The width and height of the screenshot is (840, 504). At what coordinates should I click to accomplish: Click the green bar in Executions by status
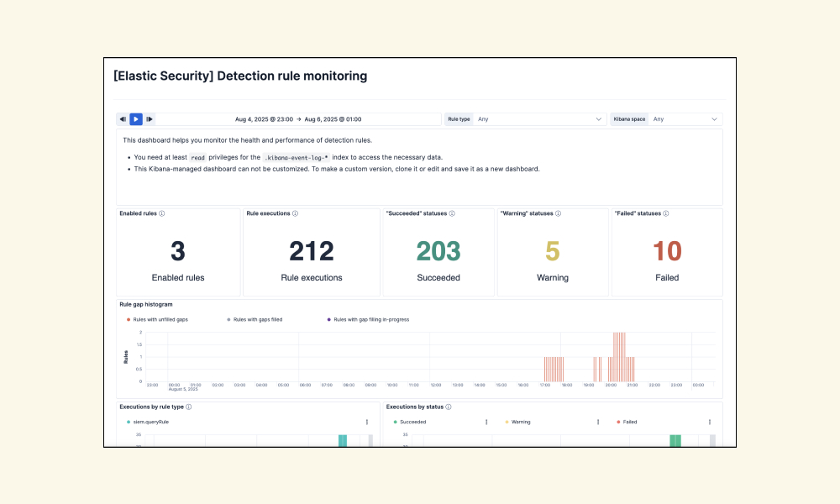coord(675,441)
